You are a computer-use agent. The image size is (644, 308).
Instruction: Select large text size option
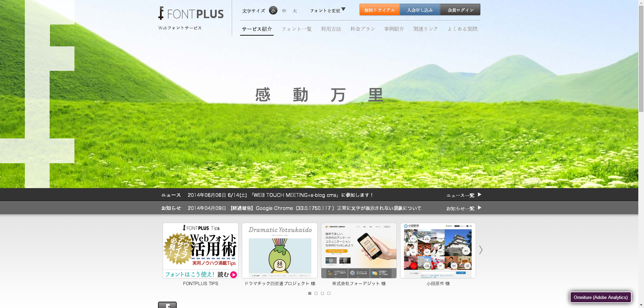[x=295, y=11]
